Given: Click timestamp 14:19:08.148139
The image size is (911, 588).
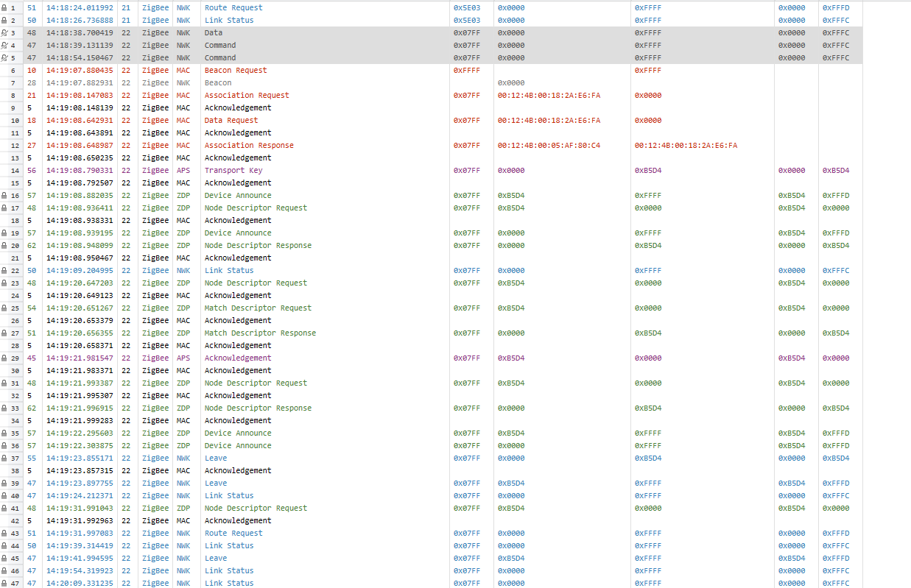Looking at the screenshot, I should (80, 107).
